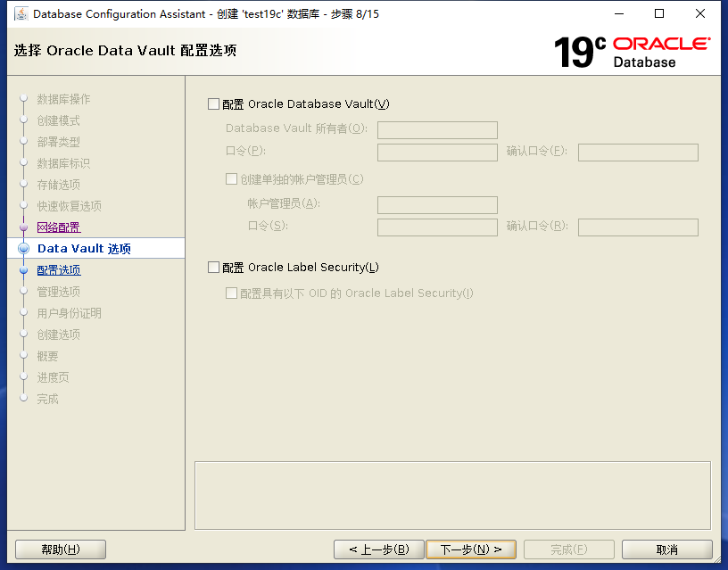Go to next step with 下一步(N)
728x570 pixels.
click(471, 549)
